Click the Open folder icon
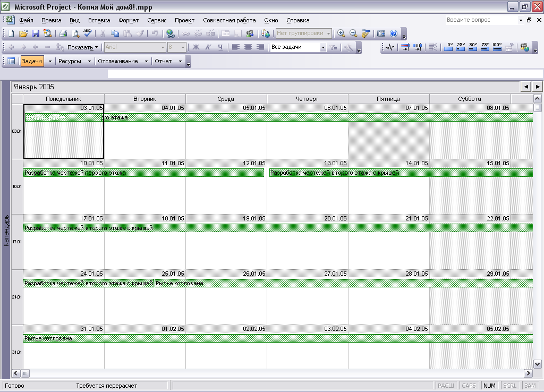544x392 pixels. (23, 33)
